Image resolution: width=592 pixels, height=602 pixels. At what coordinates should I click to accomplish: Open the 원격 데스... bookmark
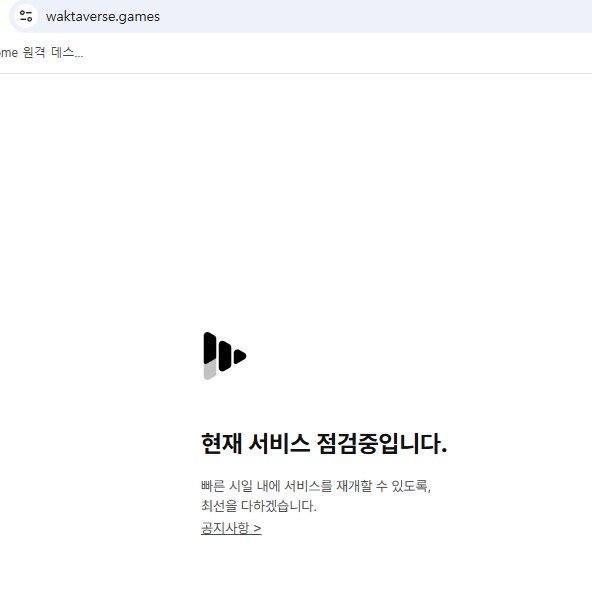(40, 53)
